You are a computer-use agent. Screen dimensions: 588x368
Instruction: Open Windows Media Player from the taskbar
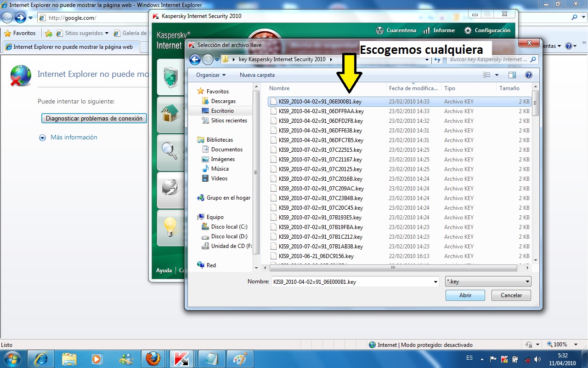97,358
